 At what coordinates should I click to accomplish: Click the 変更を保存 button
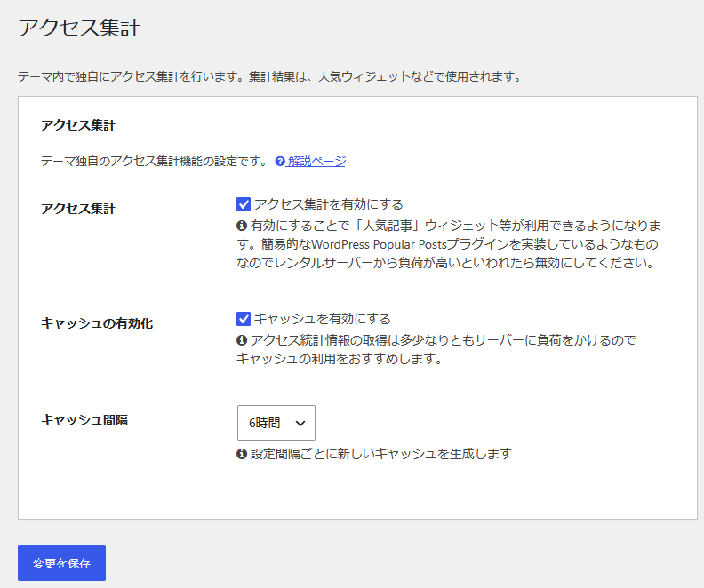tap(61, 563)
